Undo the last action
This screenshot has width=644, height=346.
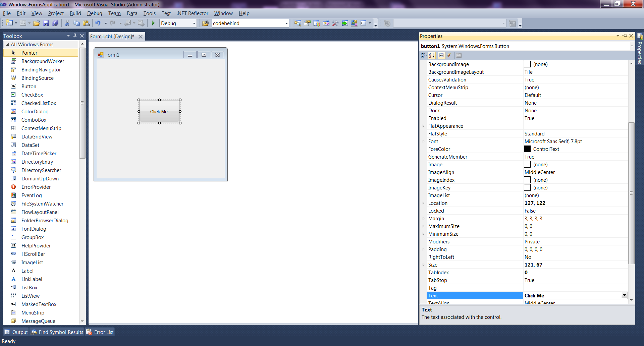(x=98, y=23)
